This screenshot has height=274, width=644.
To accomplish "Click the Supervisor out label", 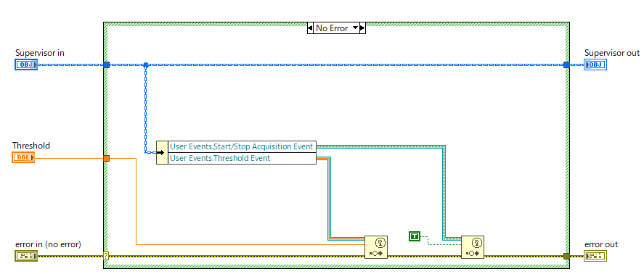I will 612,53.
